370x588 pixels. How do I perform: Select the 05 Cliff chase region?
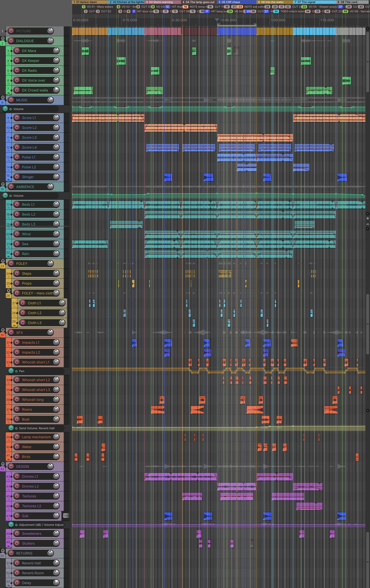coord(236,2)
